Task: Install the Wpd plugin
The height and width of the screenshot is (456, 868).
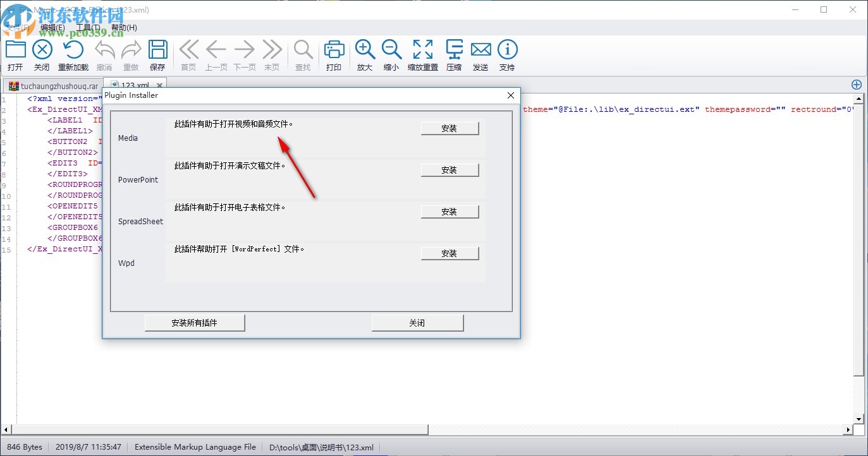Action: pos(449,253)
